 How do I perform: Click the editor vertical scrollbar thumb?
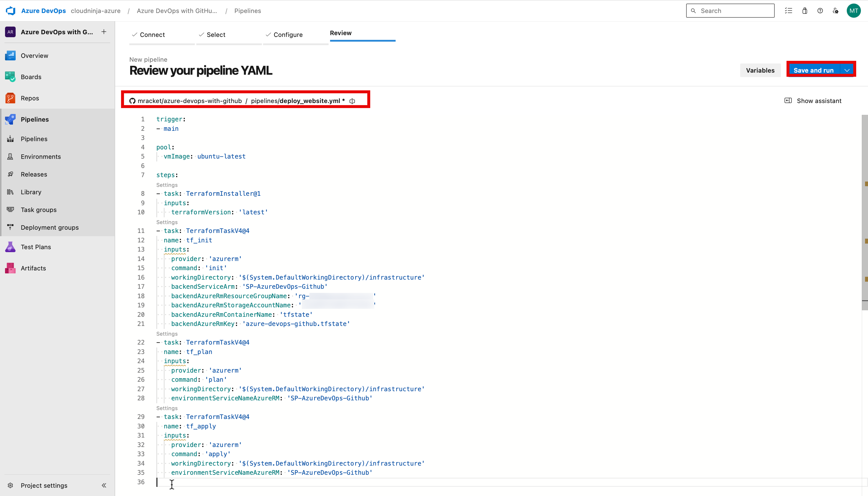coord(864,212)
